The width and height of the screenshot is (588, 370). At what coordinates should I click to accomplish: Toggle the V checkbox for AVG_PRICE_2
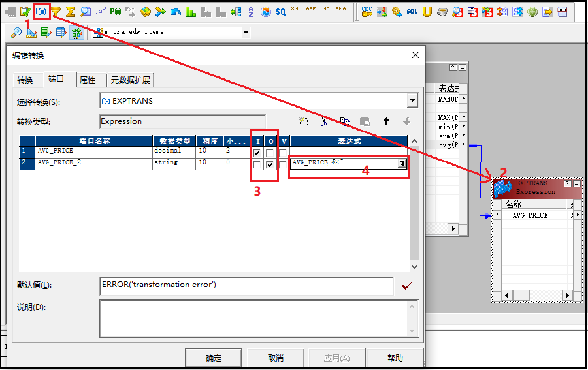tap(283, 164)
